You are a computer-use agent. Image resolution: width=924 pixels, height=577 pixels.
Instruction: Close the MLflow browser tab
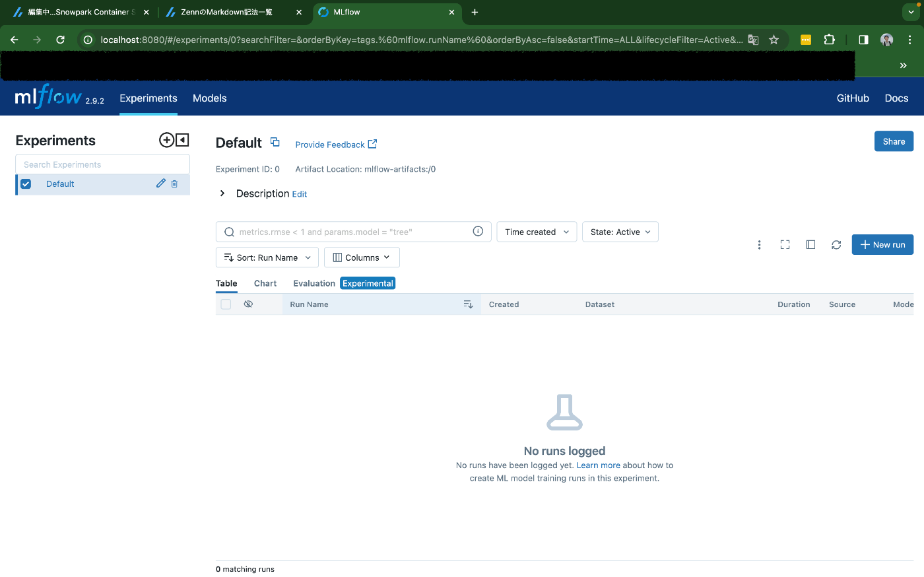click(x=451, y=12)
